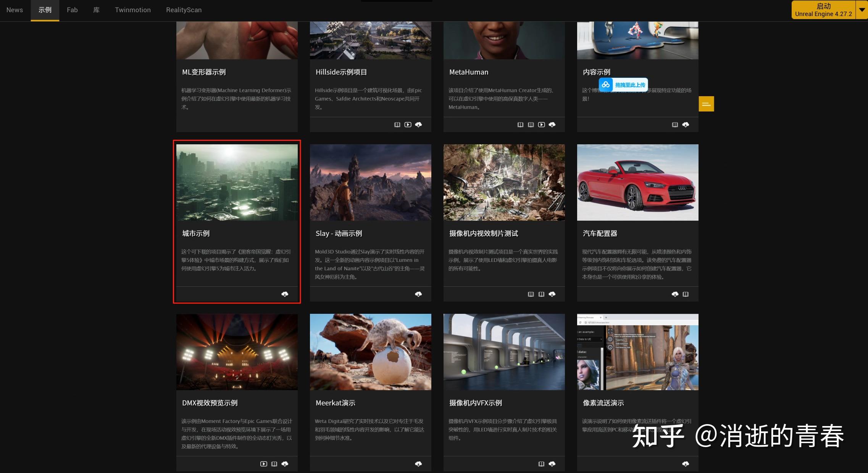The width and height of the screenshot is (868, 473).
Task: Launch Unreal Engine 4.27.2 with 启动 button
Action: tap(823, 10)
